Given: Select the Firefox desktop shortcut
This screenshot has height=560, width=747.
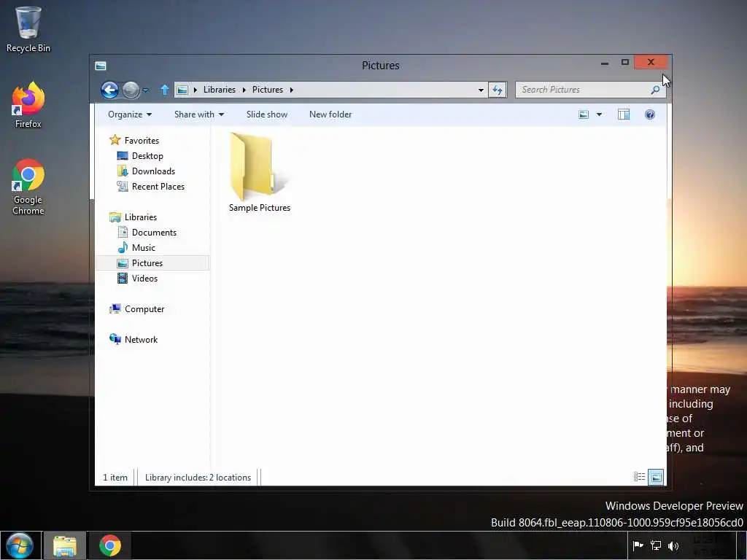Looking at the screenshot, I should coord(28,105).
